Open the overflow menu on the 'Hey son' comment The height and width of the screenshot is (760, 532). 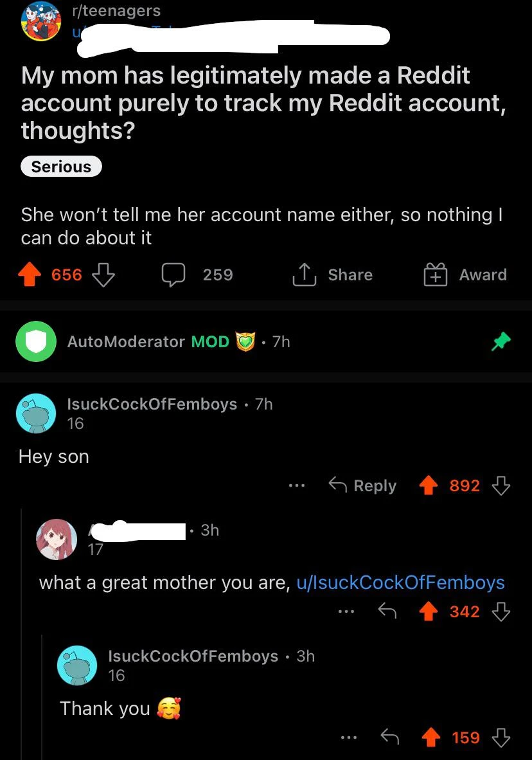[x=297, y=487]
